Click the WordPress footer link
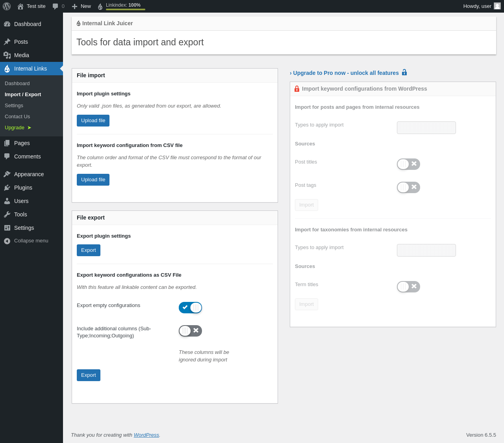 tap(146, 435)
